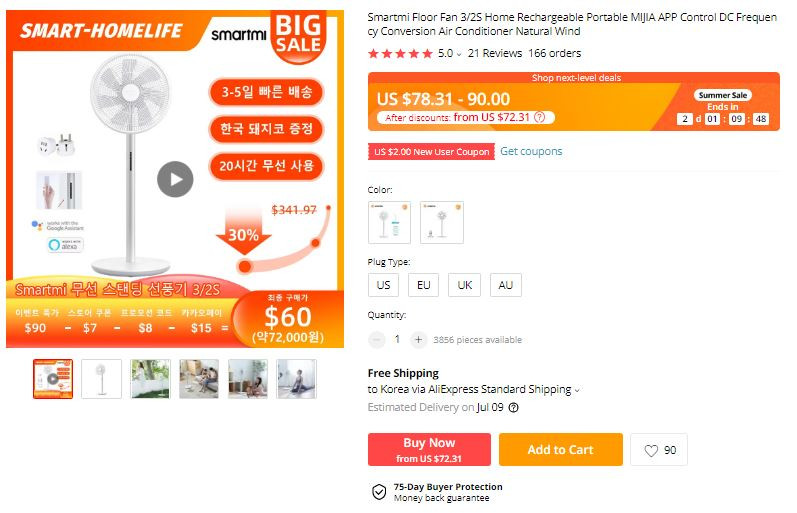The height and width of the screenshot is (513, 797).
Task: Open the second gallery thumbnail of white fan
Action: coord(101,379)
